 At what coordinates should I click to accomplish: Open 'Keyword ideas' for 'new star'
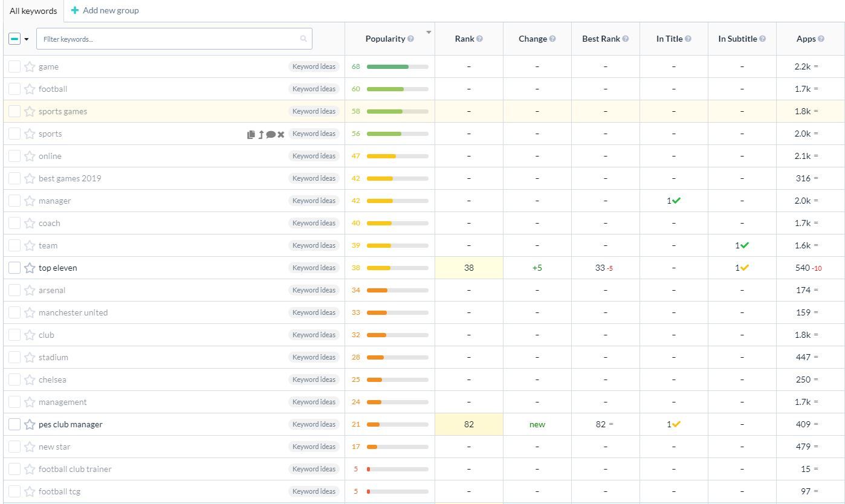(314, 447)
